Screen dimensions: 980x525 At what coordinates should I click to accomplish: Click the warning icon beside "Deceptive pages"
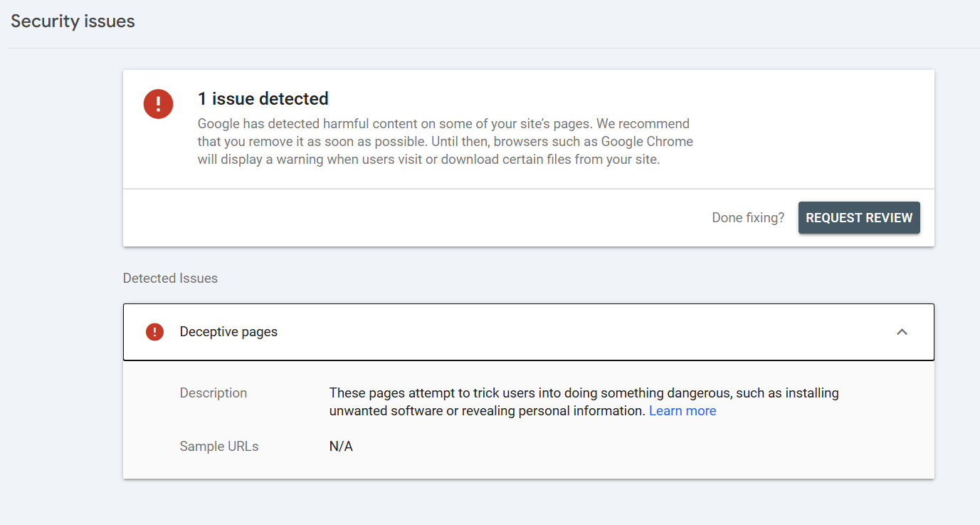(x=154, y=332)
